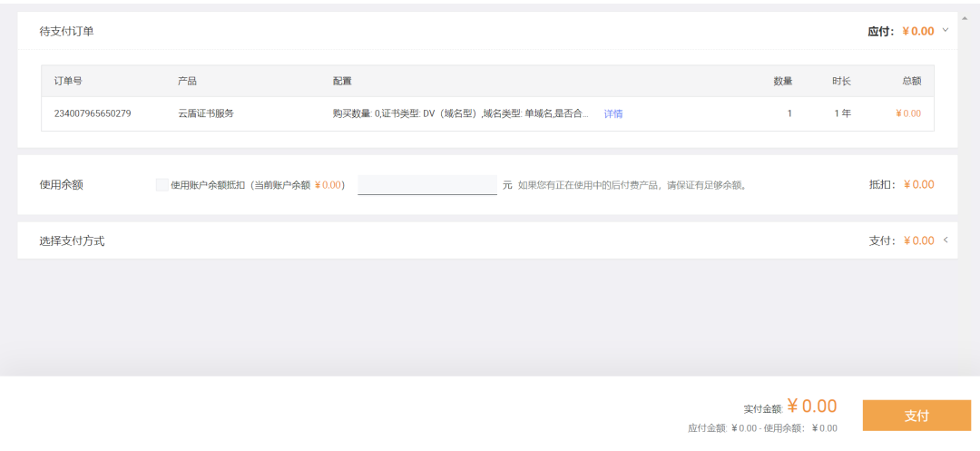This screenshot has height=451, width=980.
Task: Collapse the 待支付订单 section chevron
Action: coord(945,30)
